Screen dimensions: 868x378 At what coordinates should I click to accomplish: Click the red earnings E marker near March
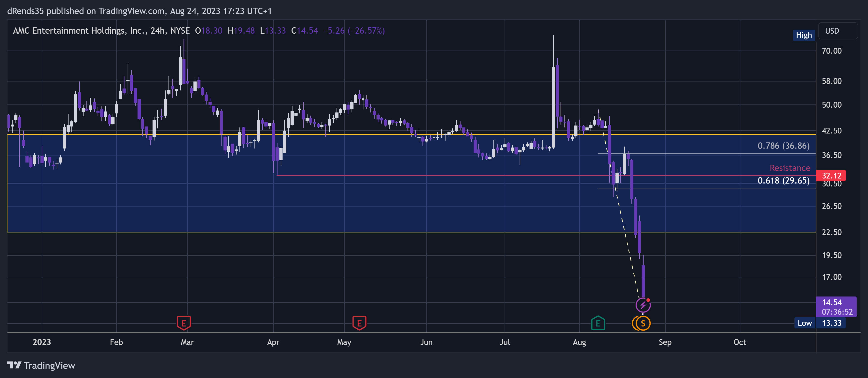[x=184, y=323]
